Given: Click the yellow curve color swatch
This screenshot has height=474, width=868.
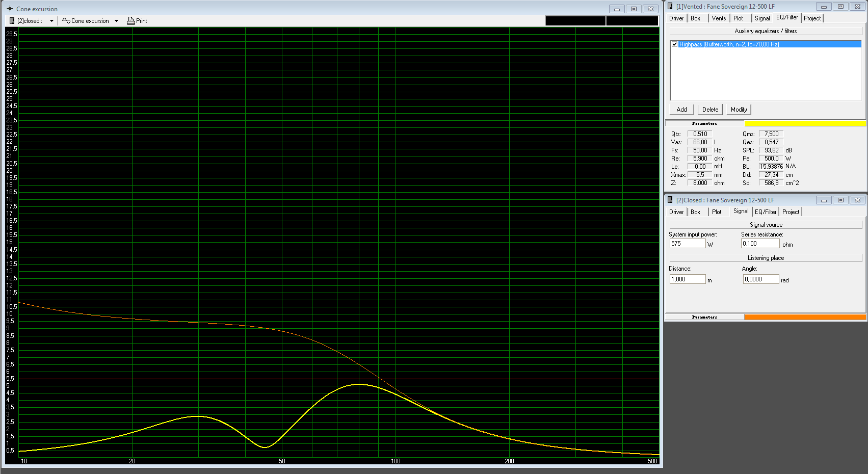Looking at the screenshot, I should (x=805, y=123).
